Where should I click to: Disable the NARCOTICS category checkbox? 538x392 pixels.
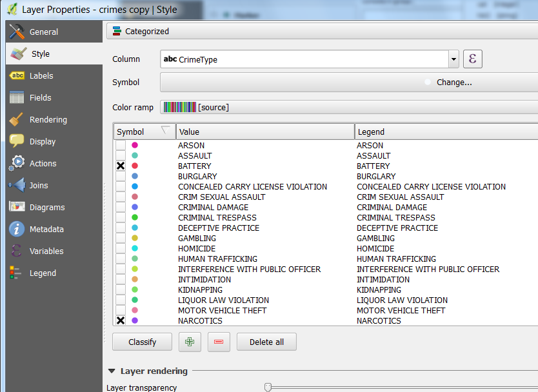(121, 320)
